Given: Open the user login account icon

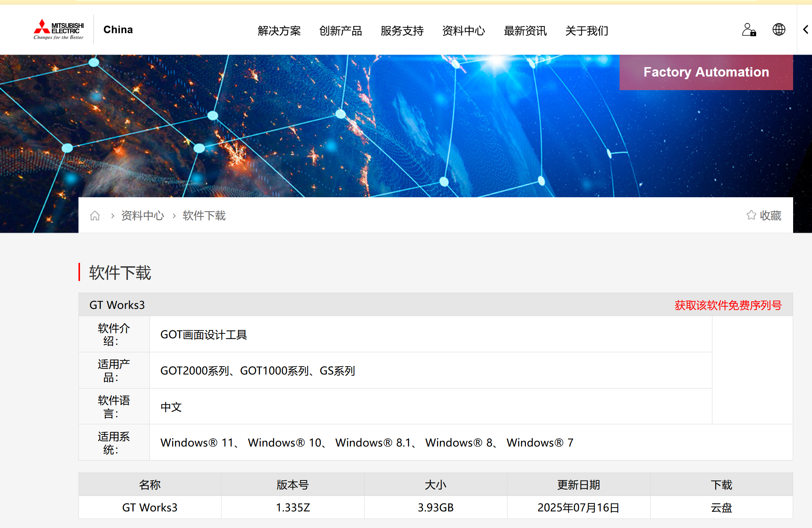Looking at the screenshot, I should tap(749, 29).
